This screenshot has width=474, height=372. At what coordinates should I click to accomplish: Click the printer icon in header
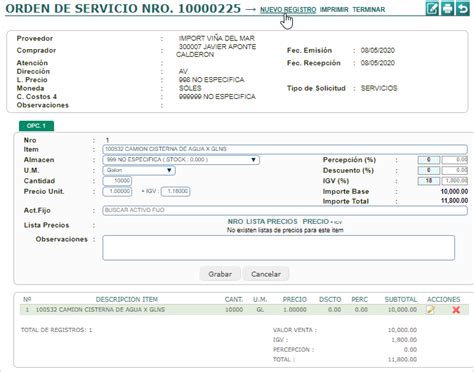pyautogui.click(x=447, y=8)
